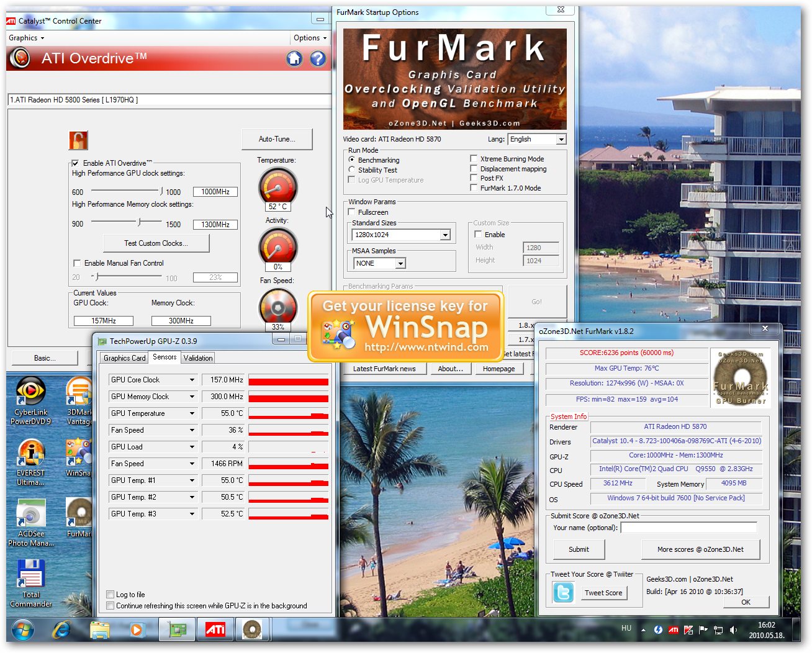Open volume control in system tray
Screen dimensions: 812x653
[x=734, y=629]
